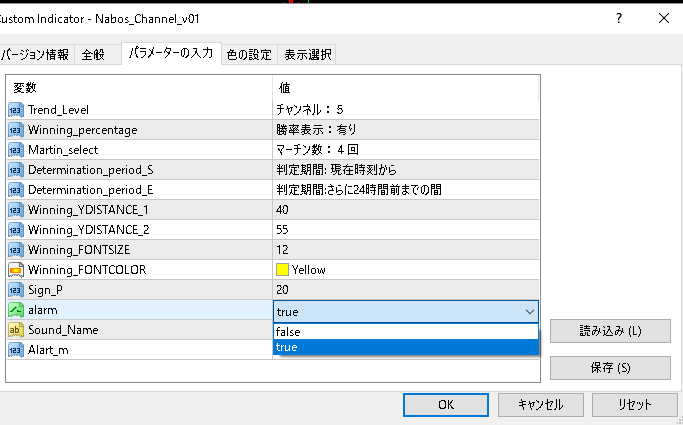Image resolution: width=683 pixels, height=425 pixels.
Task: Click Winning_FONTSIZE value 12
Action: pyautogui.click(x=282, y=250)
